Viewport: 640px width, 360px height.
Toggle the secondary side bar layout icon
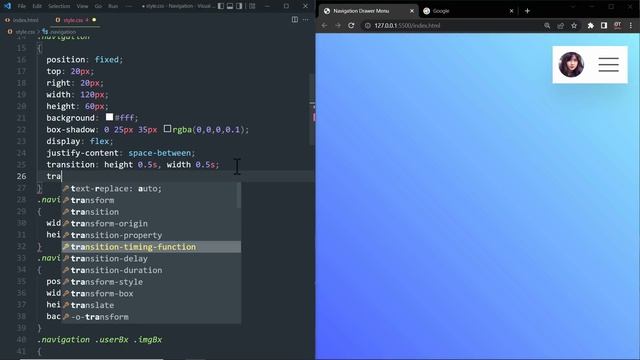[x=239, y=6]
